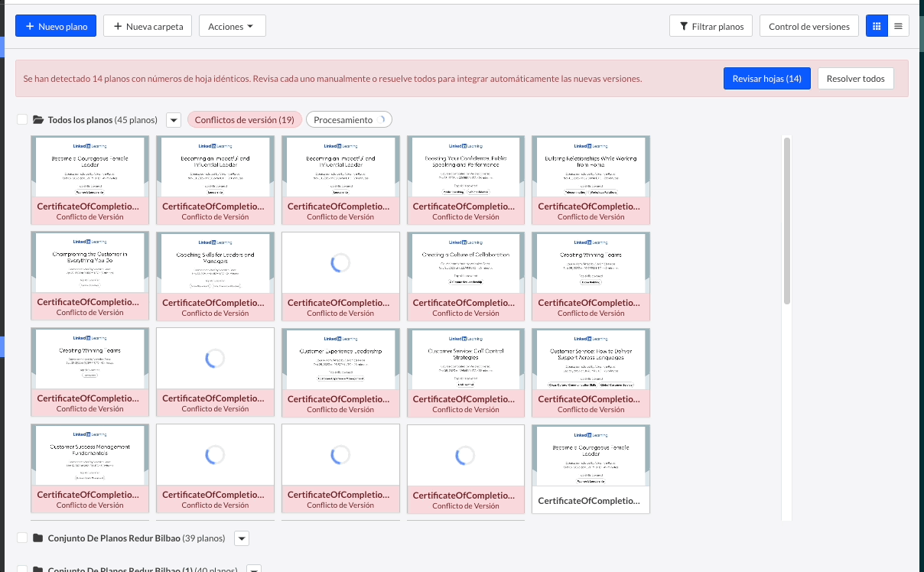The image size is (924, 572).
Task: Click the duplicate sheet numbers warning message
Action: coord(333,79)
